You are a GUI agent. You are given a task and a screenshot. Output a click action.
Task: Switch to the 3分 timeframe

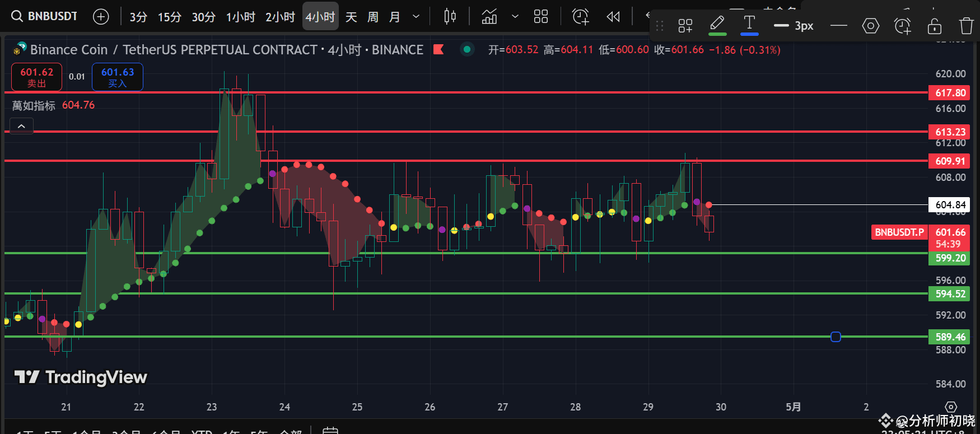138,17
